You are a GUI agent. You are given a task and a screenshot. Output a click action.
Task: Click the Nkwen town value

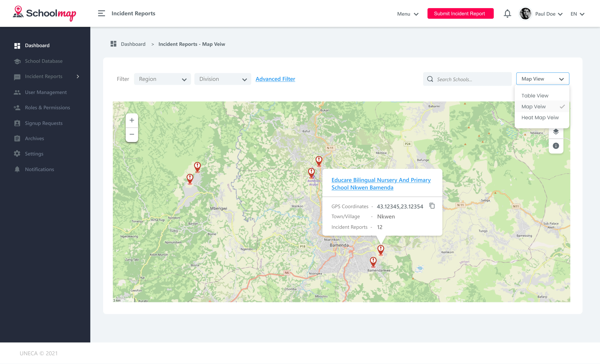click(386, 217)
